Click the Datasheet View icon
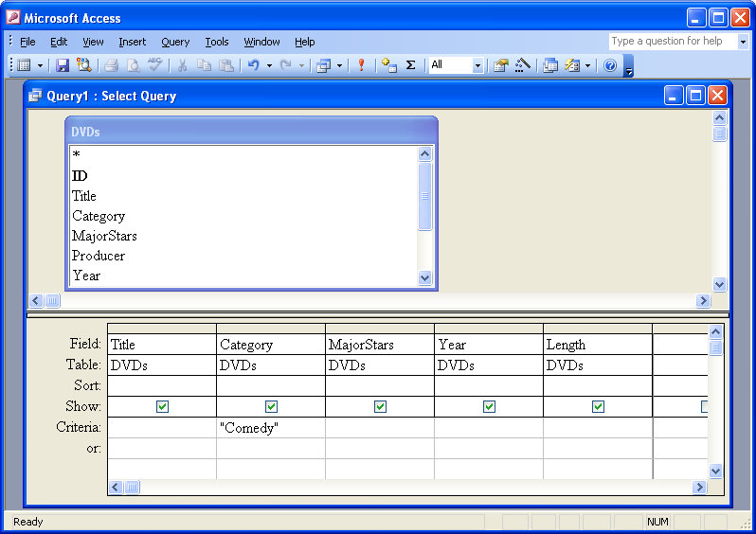This screenshot has height=534, width=756. pos(24,65)
